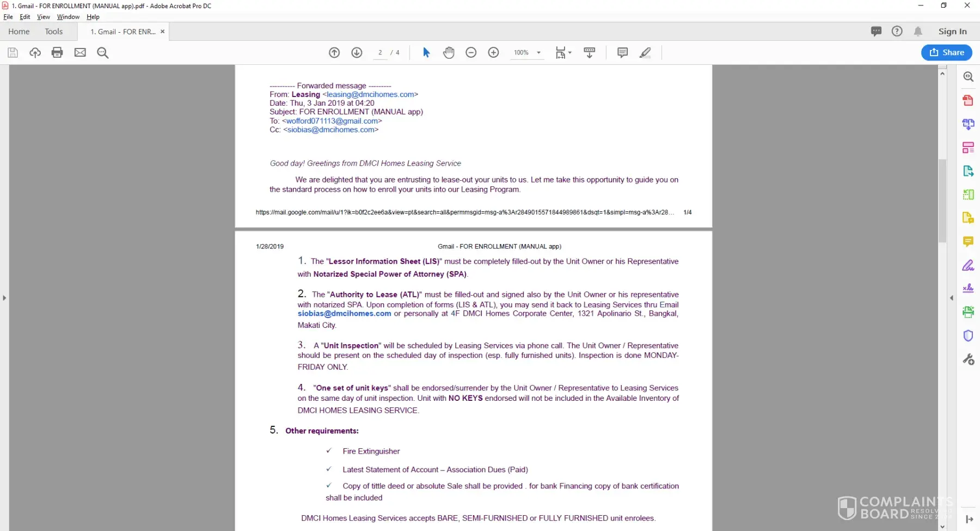The width and height of the screenshot is (980, 531).
Task: Open the Find text magnifier tool
Action: coord(102,52)
